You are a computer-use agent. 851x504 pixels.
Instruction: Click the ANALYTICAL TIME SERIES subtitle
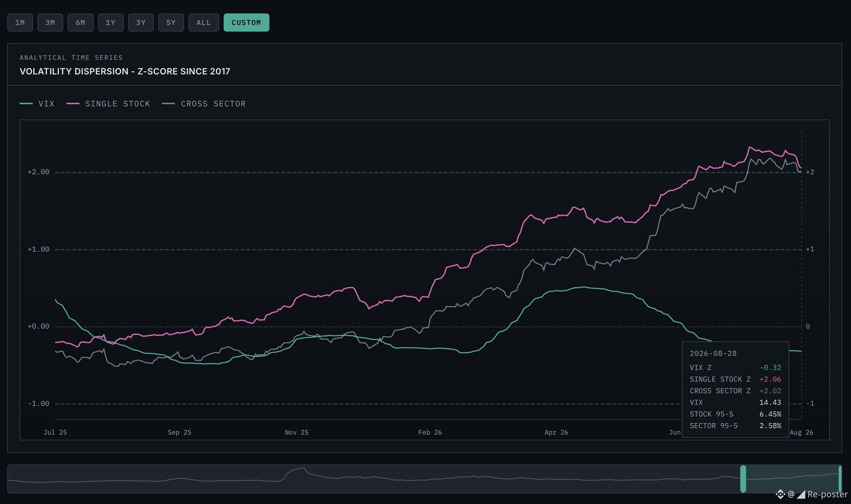(x=71, y=58)
